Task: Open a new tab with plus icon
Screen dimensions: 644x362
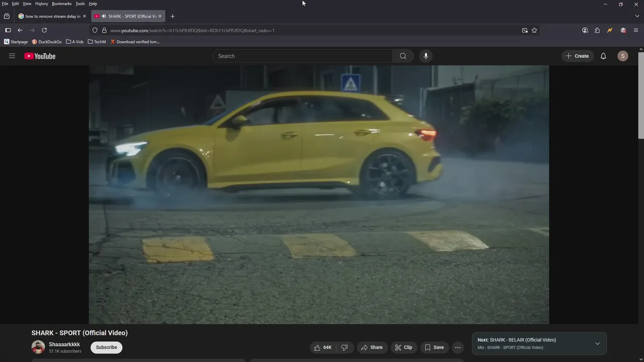Action: (x=173, y=16)
